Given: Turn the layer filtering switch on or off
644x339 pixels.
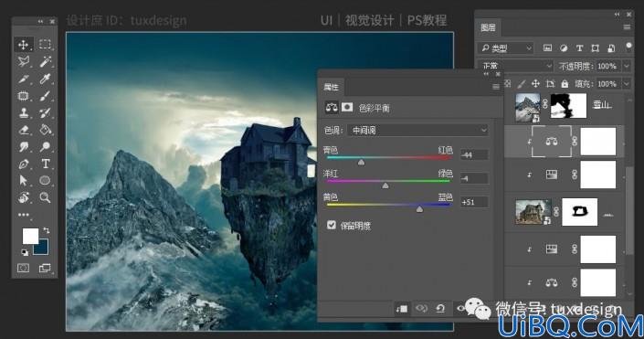Looking at the screenshot, I should (x=628, y=46).
